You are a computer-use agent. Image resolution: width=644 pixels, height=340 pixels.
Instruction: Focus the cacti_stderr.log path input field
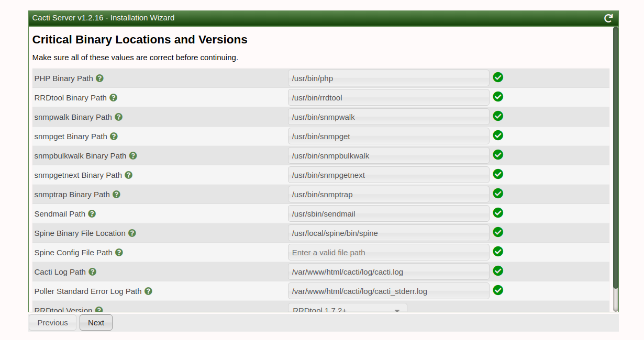[388, 291]
